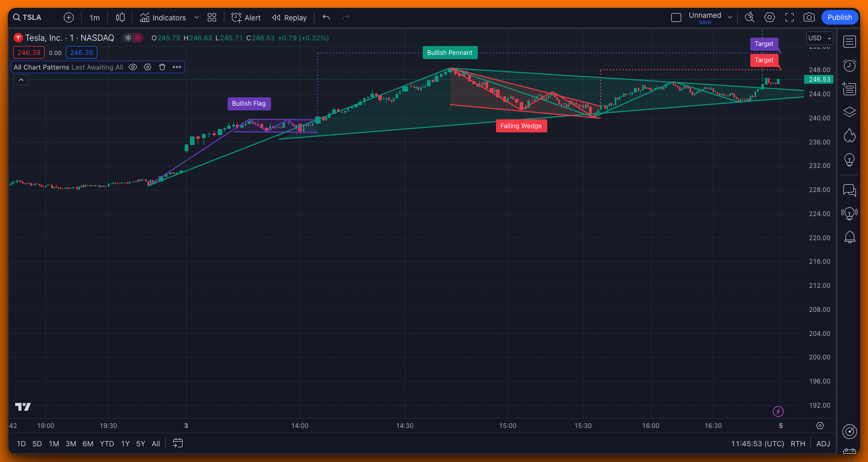Open USD currency dropdown

click(819, 38)
